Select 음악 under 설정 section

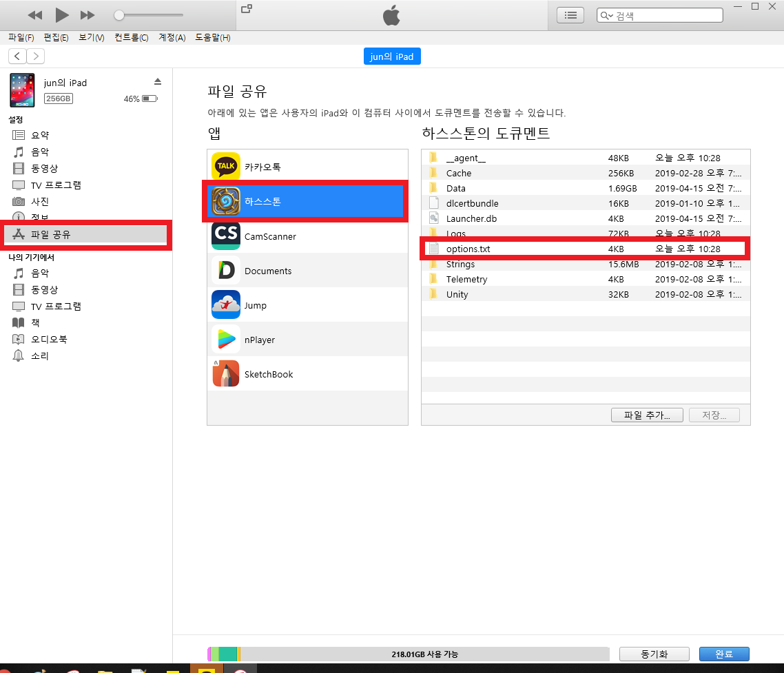coord(40,152)
